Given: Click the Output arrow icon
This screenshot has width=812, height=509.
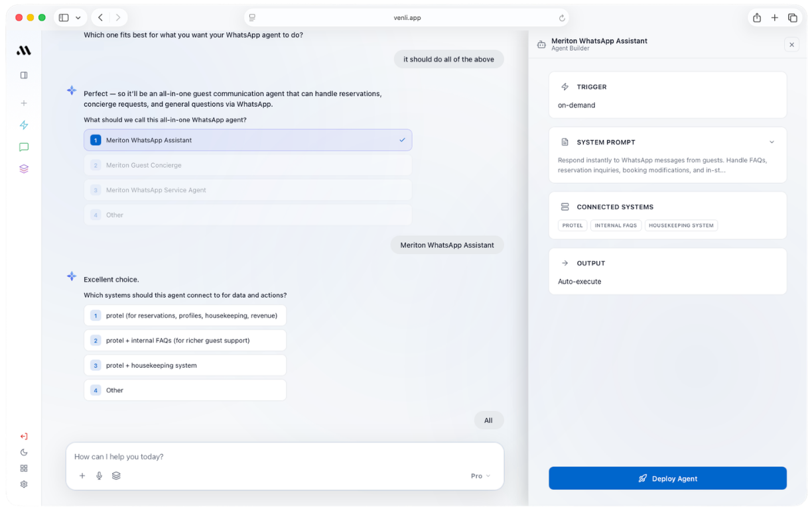Looking at the screenshot, I should click(565, 263).
